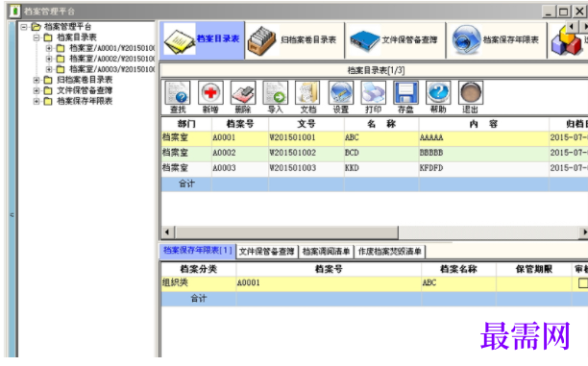Click the 档案分类 column header

[198, 269]
